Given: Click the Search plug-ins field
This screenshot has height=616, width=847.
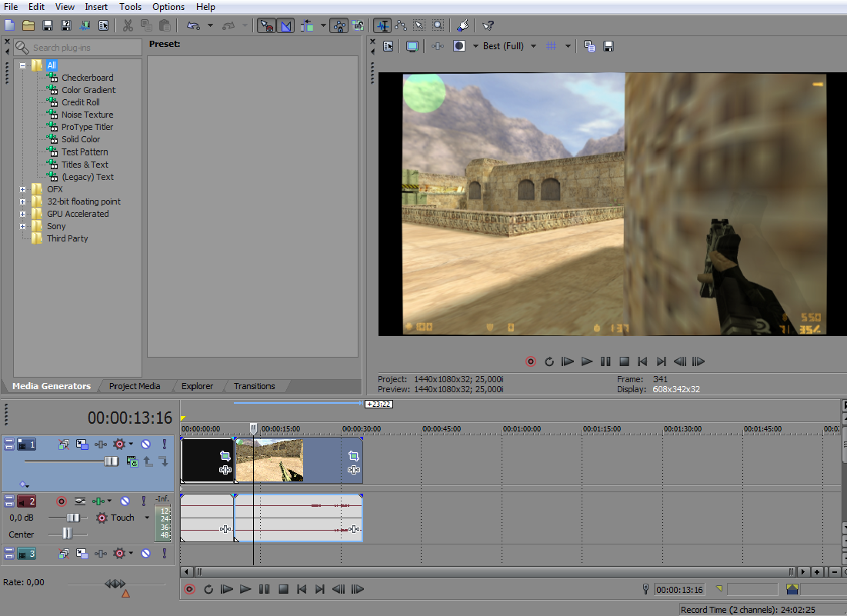Looking at the screenshot, I should [78, 48].
